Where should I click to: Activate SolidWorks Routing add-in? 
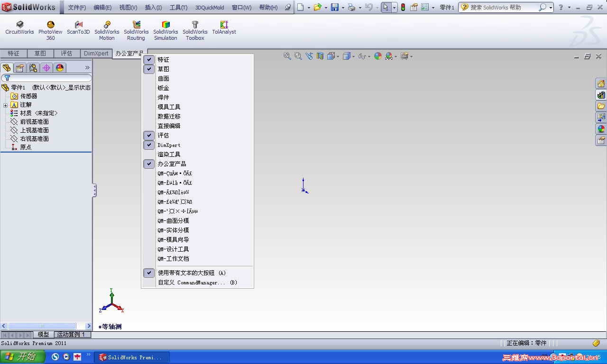(136, 31)
